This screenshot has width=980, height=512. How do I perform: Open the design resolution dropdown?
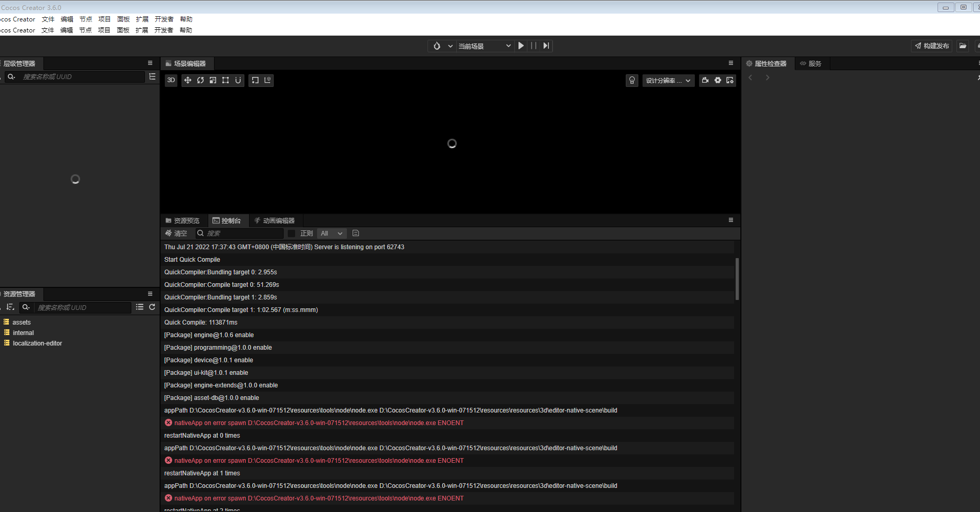tap(668, 81)
